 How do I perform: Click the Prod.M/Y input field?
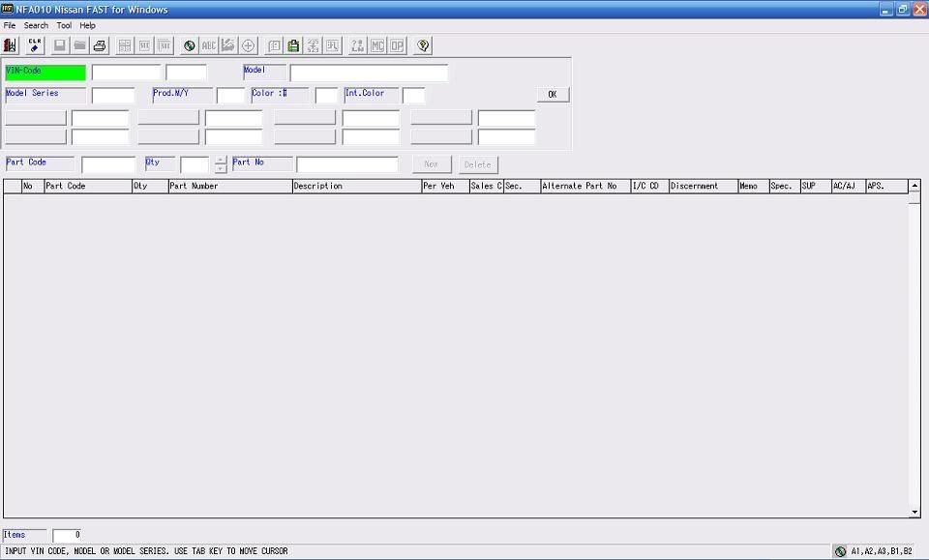[x=230, y=96]
